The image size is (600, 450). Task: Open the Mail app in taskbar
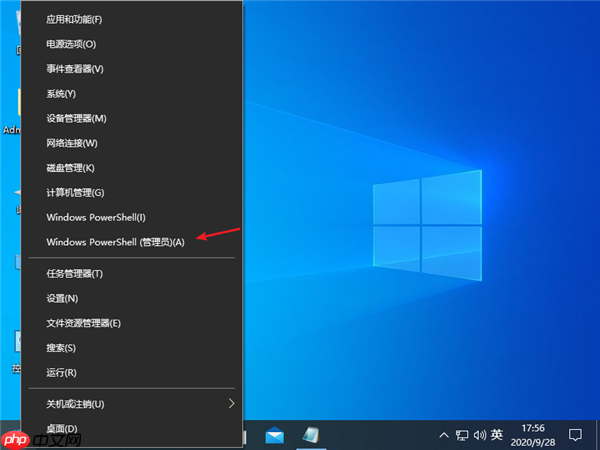275,435
